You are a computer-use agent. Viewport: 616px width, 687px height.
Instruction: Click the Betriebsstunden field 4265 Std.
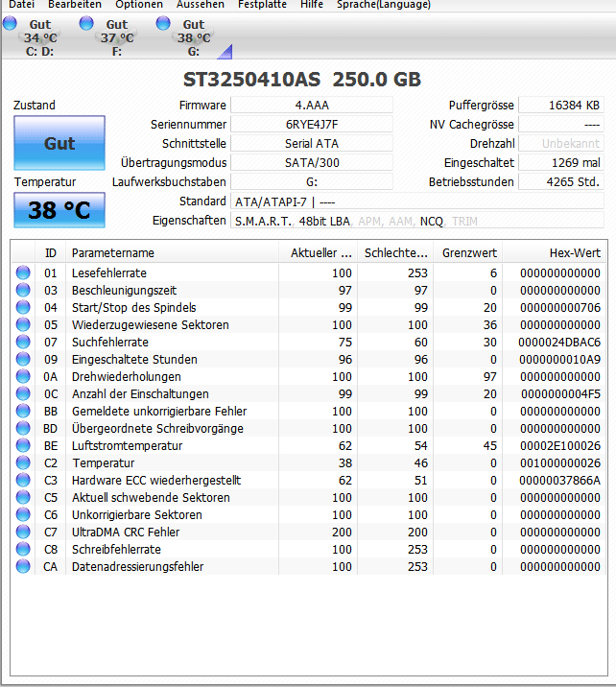pyautogui.click(x=561, y=182)
